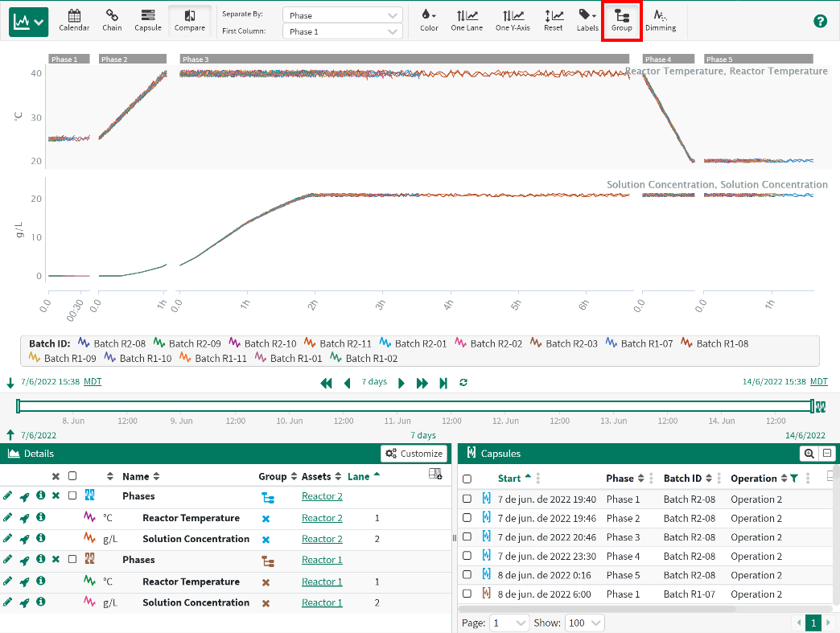Reset the chart axes

554,20
